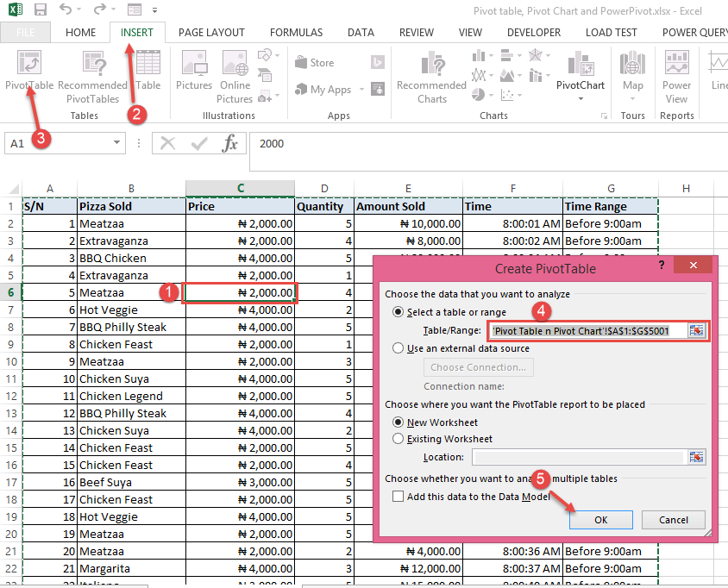728x588 pixels.
Task: Enable Add this data to the Data Model
Action: (x=399, y=496)
